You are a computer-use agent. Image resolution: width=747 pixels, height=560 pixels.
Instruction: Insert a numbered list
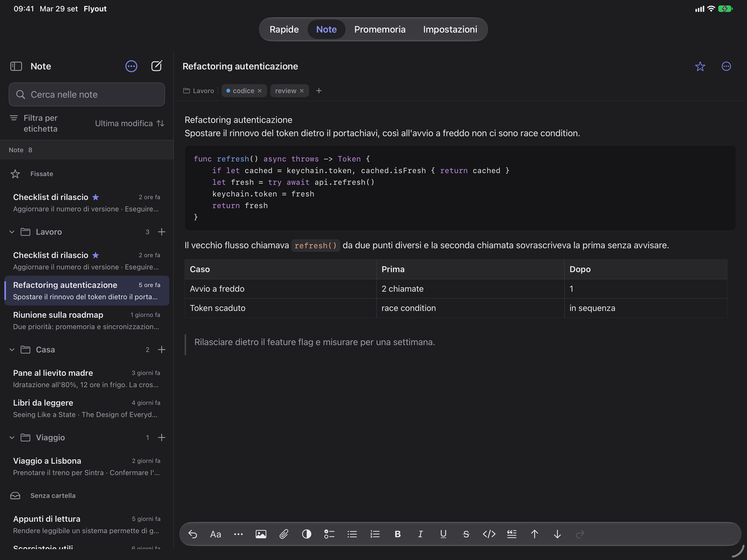[x=375, y=534]
